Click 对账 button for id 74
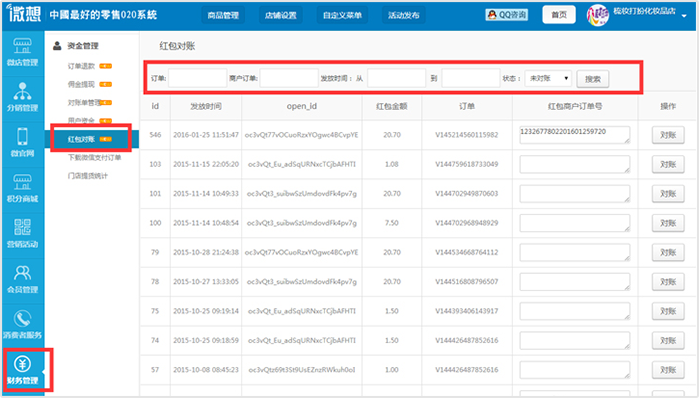Viewport: 699px width, 398px height. (668, 341)
